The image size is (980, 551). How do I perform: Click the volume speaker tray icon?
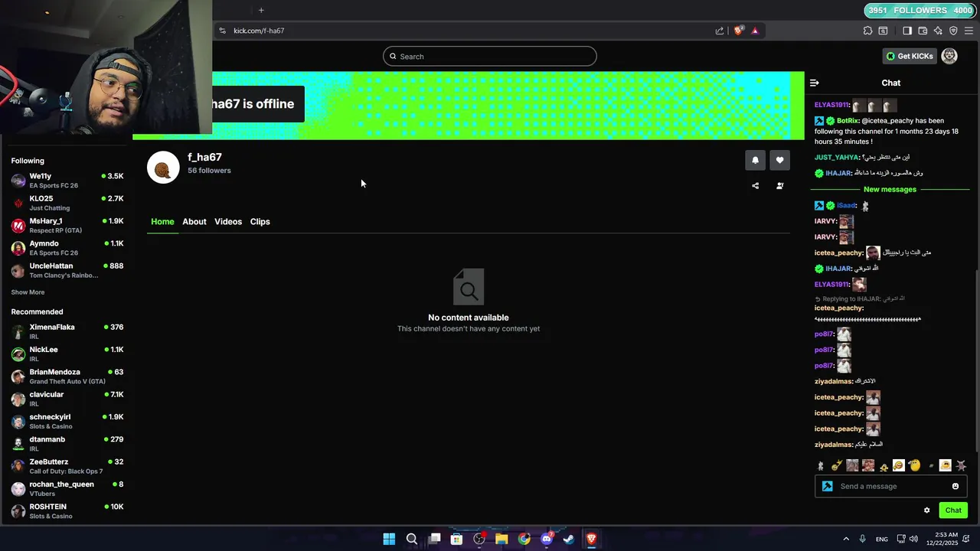[915, 539]
